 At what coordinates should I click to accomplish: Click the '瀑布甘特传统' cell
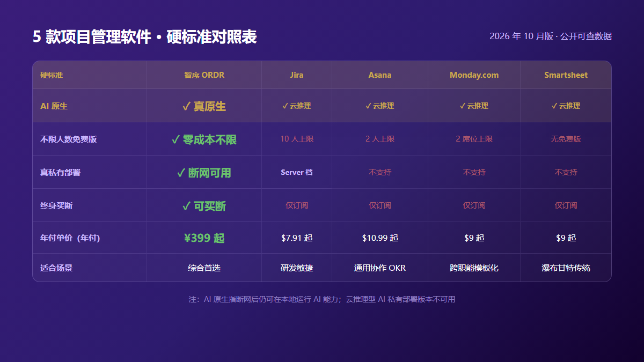coord(566,268)
